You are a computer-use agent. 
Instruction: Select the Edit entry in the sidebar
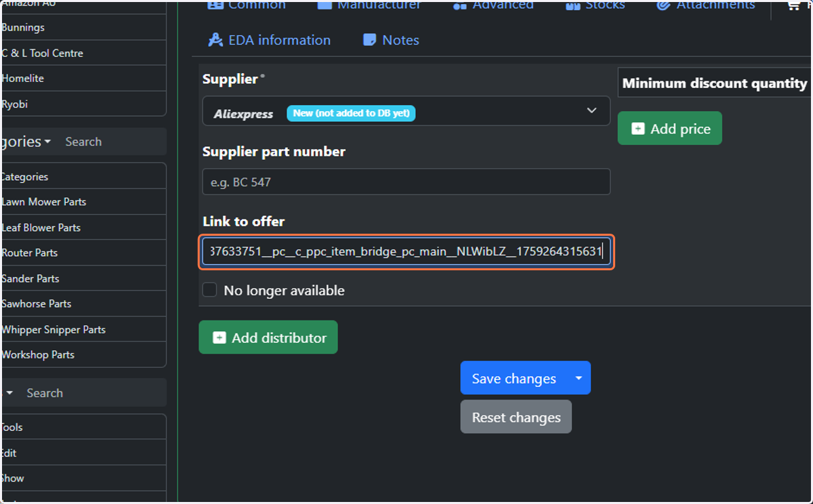point(83,453)
